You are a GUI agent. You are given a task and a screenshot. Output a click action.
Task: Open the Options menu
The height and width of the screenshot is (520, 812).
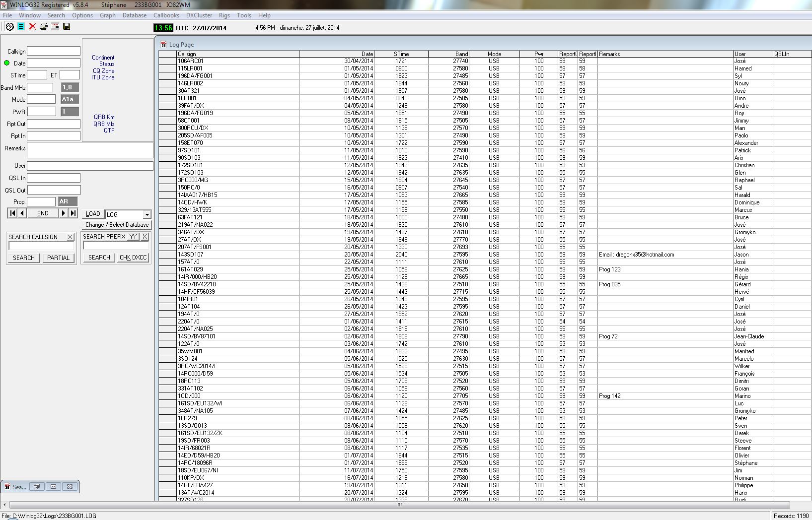(82, 15)
